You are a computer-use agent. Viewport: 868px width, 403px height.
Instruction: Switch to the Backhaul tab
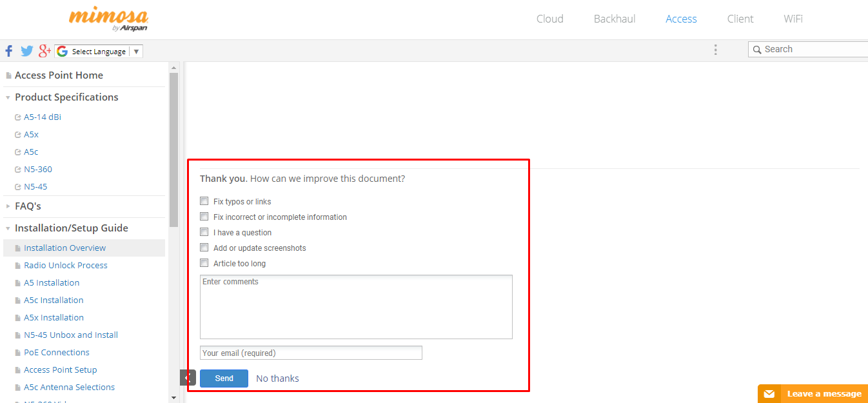(614, 19)
